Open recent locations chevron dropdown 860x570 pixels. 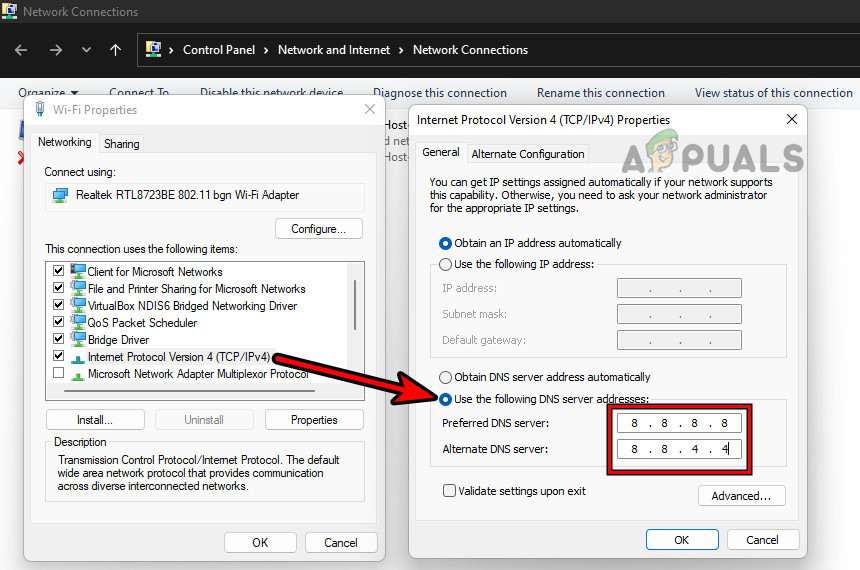[x=86, y=50]
